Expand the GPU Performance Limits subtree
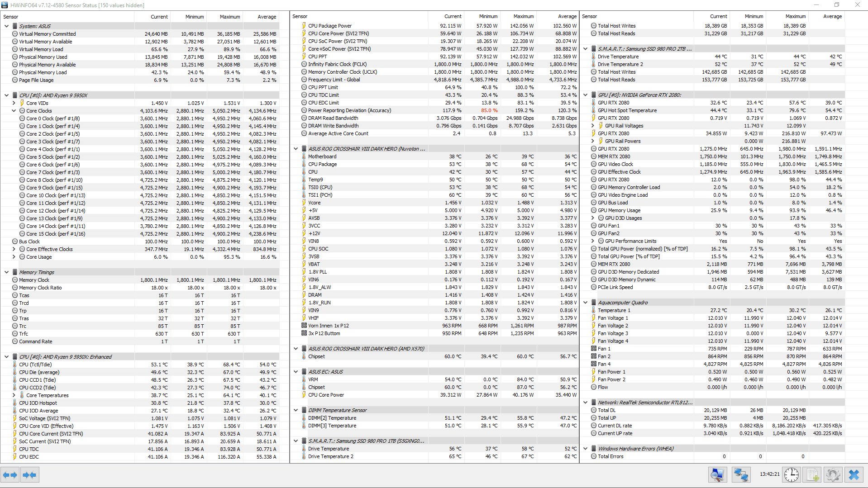868x488 pixels. [592, 241]
